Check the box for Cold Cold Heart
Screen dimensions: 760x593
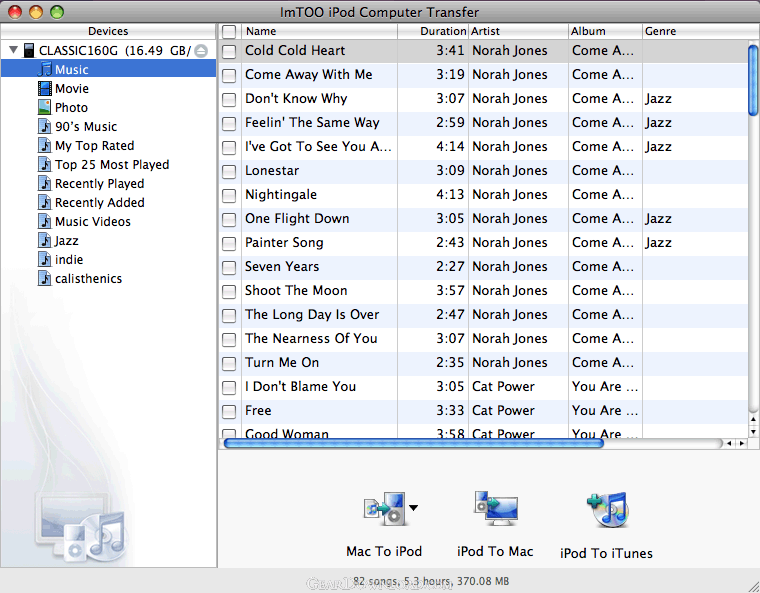click(229, 51)
